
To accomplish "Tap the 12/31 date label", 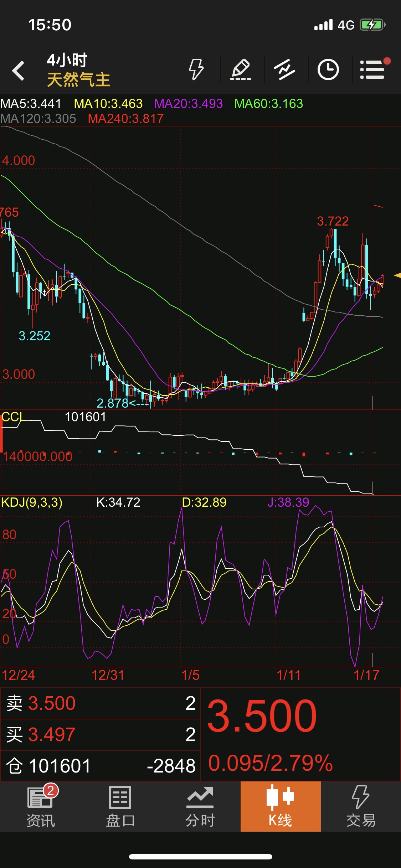I will click(x=108, y=675).
